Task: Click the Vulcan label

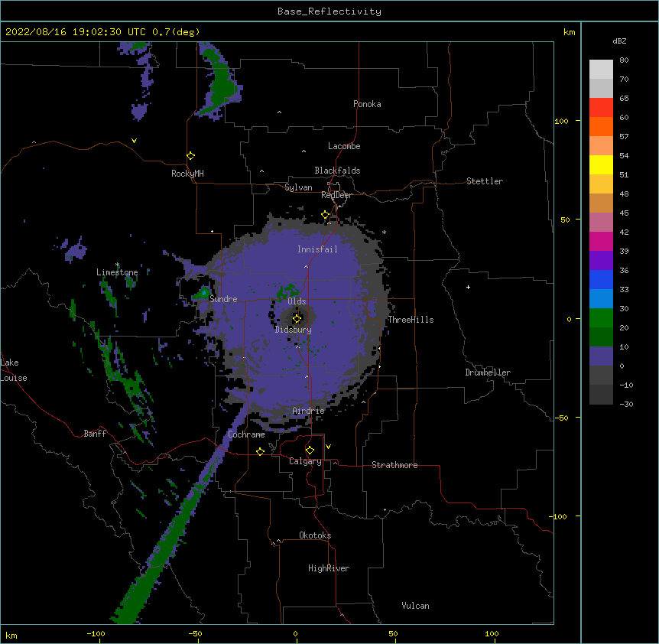Action: point(415,606)
